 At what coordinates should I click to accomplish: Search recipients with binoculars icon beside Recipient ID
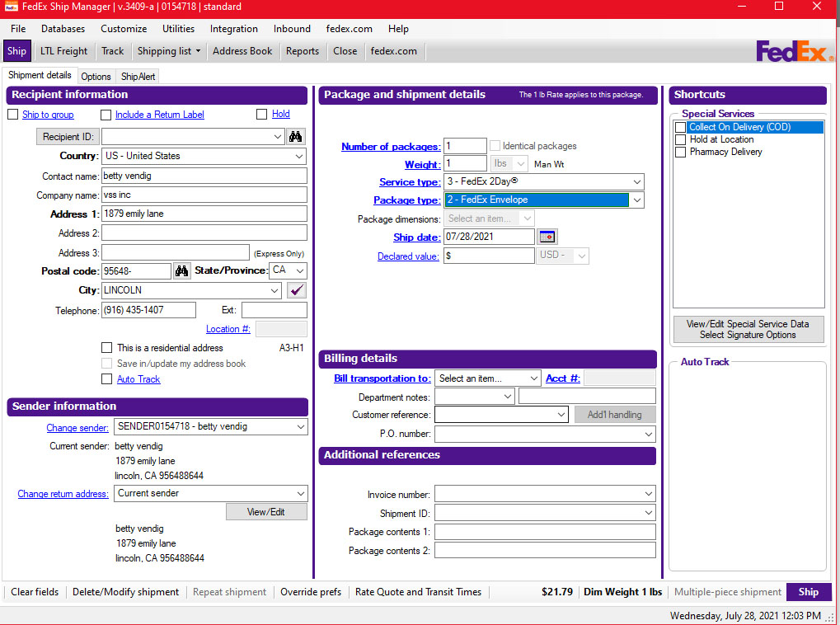coord(295,137)
